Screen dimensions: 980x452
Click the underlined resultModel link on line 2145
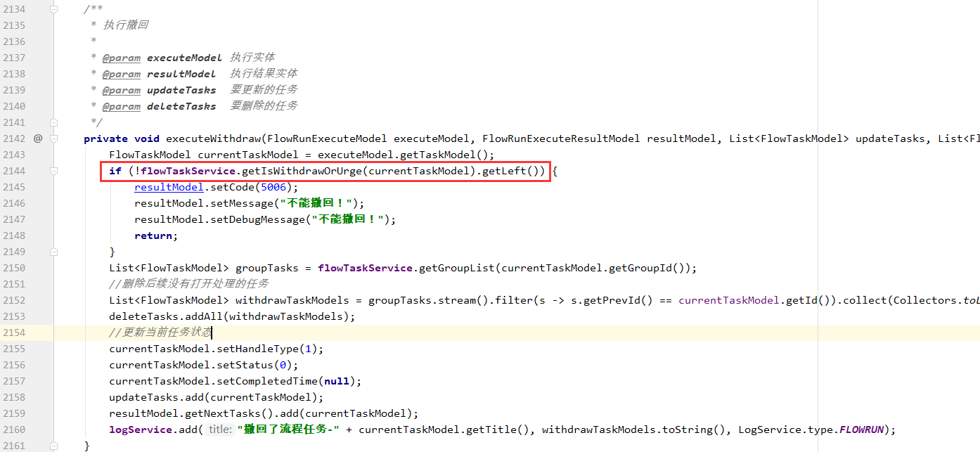pos(169,187)
